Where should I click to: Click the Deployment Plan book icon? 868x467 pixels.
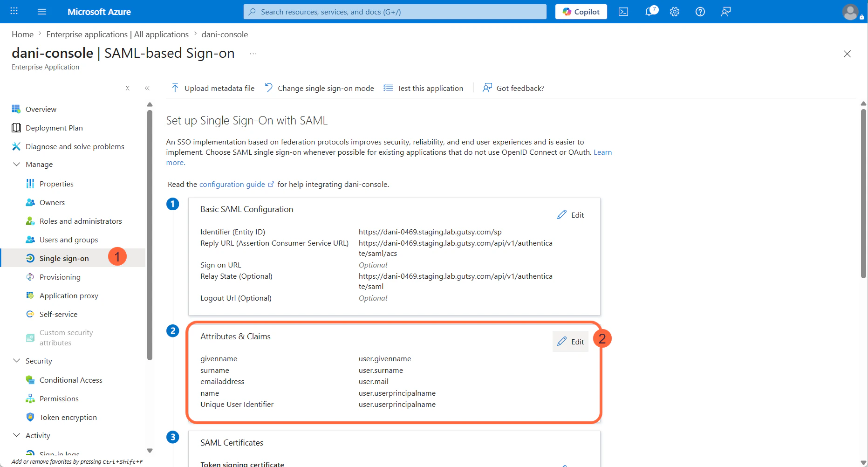(16, 128)
